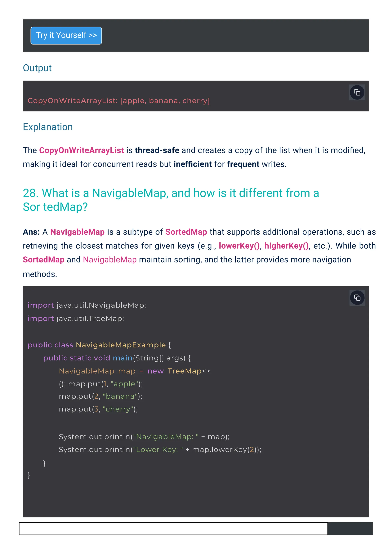
Task: Select the 'Explanation' heading
Action: point(48,127)
